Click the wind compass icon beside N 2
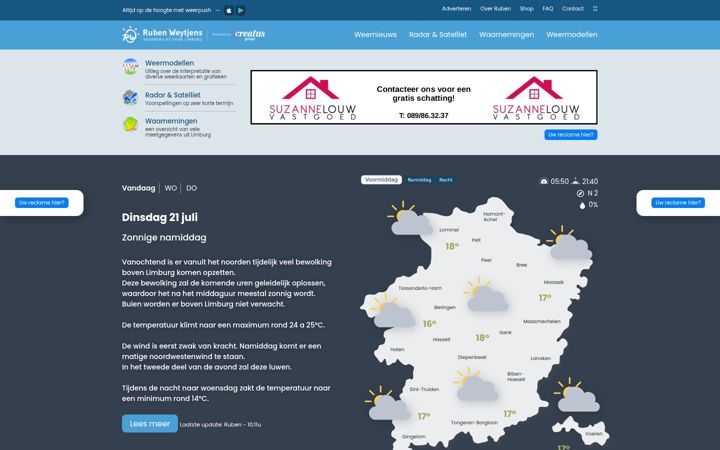Screen dimensions: 720x450 (x=580, y=193)
